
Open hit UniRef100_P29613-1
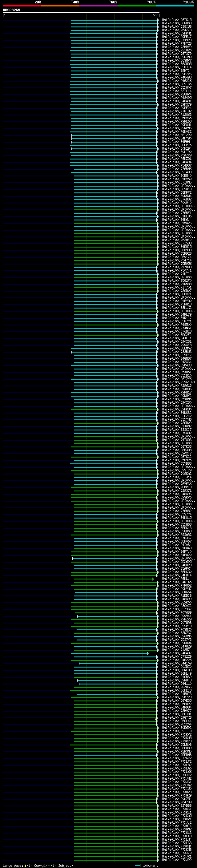tap(179, 382)
